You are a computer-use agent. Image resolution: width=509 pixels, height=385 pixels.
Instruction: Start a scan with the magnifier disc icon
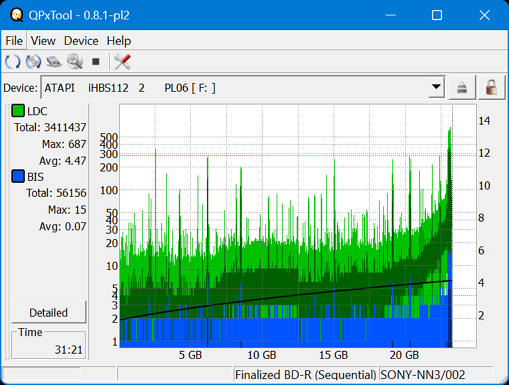75,62
